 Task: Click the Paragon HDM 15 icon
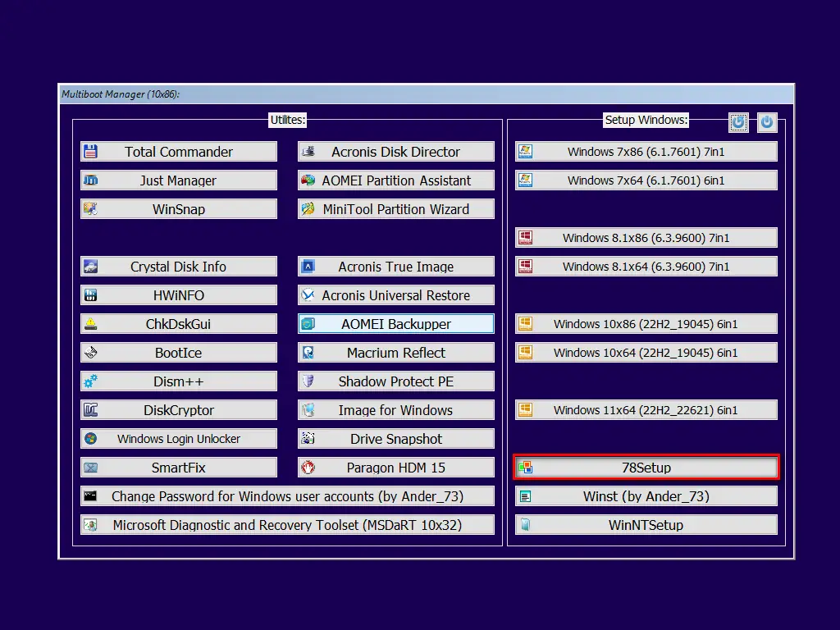[308, 467]
